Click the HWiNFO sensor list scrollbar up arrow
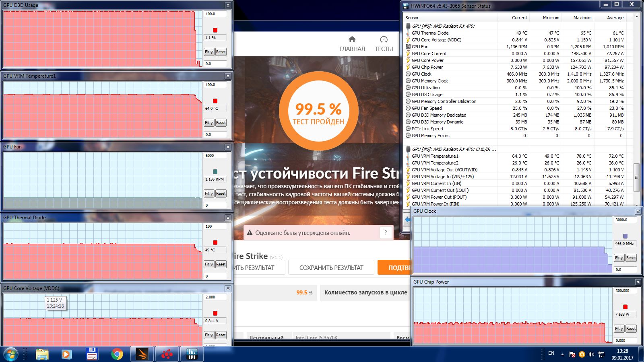The width and height of the screenshot is (644, 362). coord(636,17)
